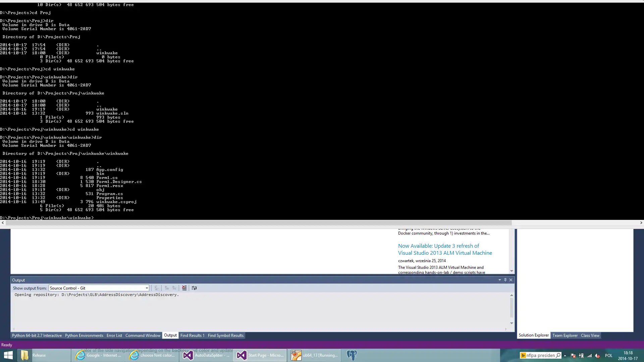Screen dimensions: 644x362
Task: Switch to 'choose font color' Internet Explorer window
Action: 152,355
